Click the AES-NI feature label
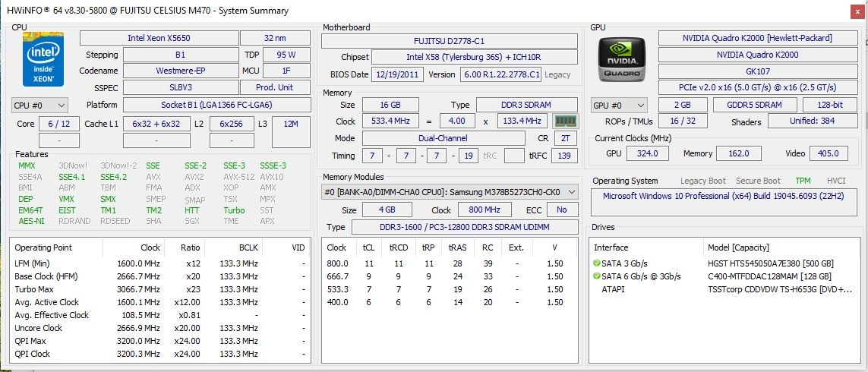Screen dimensions: 868x372 coord(31,221)
